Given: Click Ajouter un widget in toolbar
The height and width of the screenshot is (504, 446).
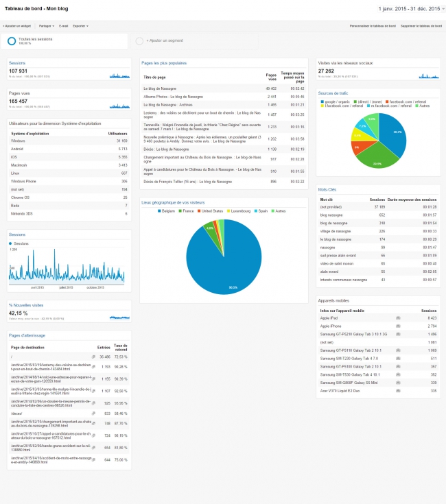Looking at the screenshot, I should pos(17,26).
